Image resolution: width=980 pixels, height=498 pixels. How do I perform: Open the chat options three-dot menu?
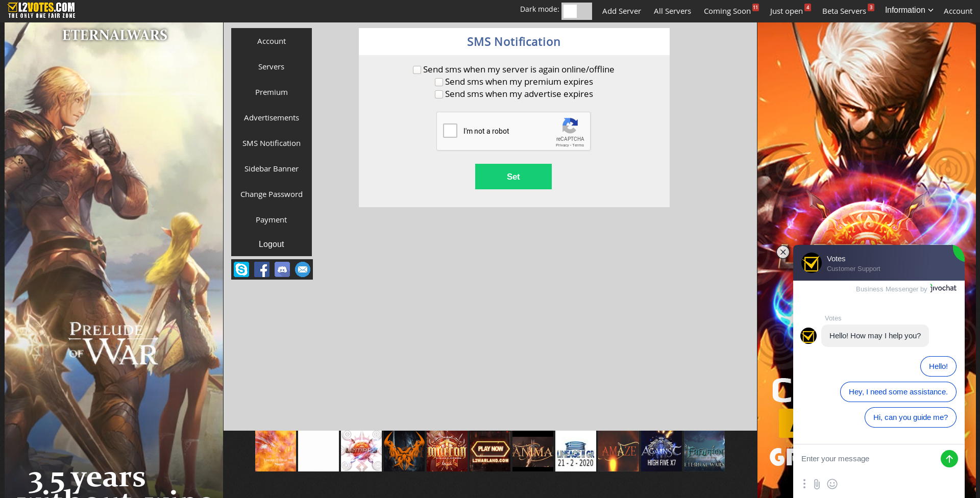pyautogui.click(x=804, y=484)
